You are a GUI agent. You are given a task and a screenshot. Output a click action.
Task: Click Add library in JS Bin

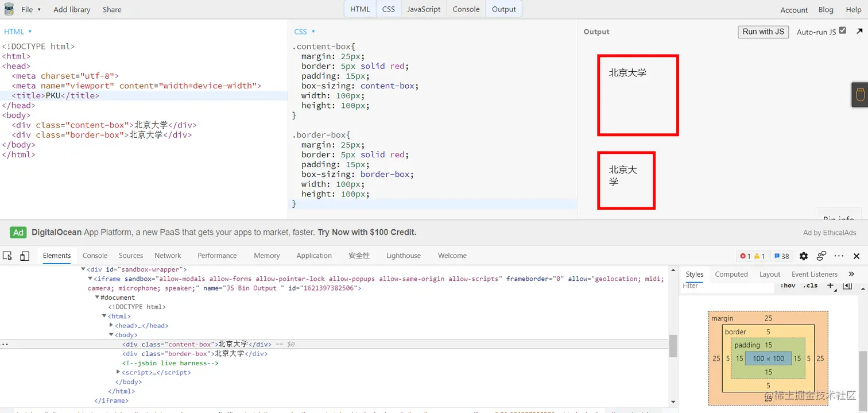point(72,9)
